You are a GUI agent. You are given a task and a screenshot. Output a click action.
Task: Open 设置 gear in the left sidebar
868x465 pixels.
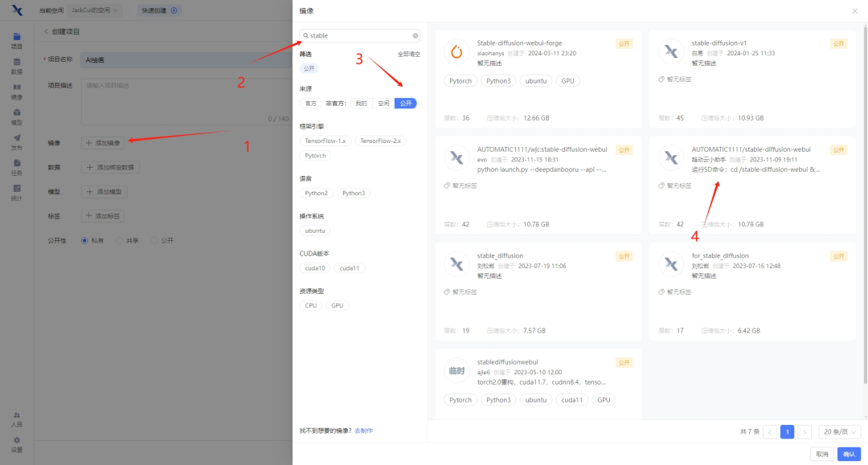17,445
